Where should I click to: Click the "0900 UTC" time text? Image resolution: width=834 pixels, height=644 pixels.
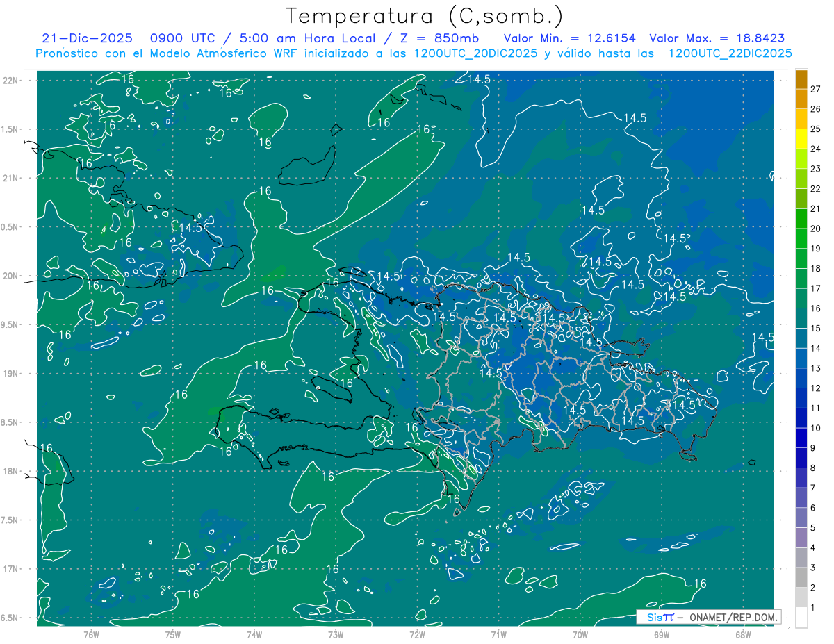coord(183,39)
